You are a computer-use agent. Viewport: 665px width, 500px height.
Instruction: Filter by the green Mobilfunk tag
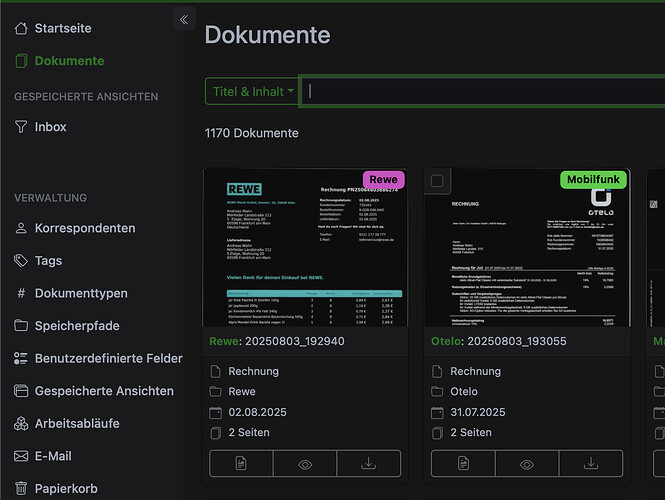[593, 180]
